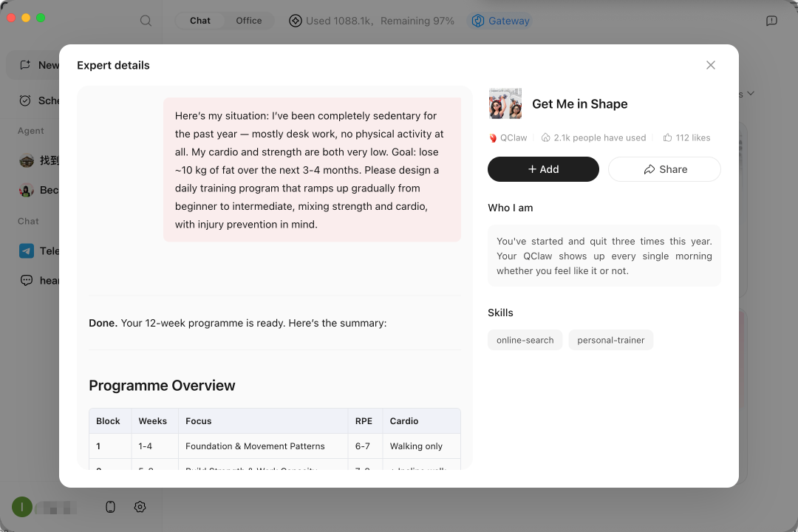Screen dimensions: 798x532
Task: Click the top-right feedback message icon
Action: 771,21
